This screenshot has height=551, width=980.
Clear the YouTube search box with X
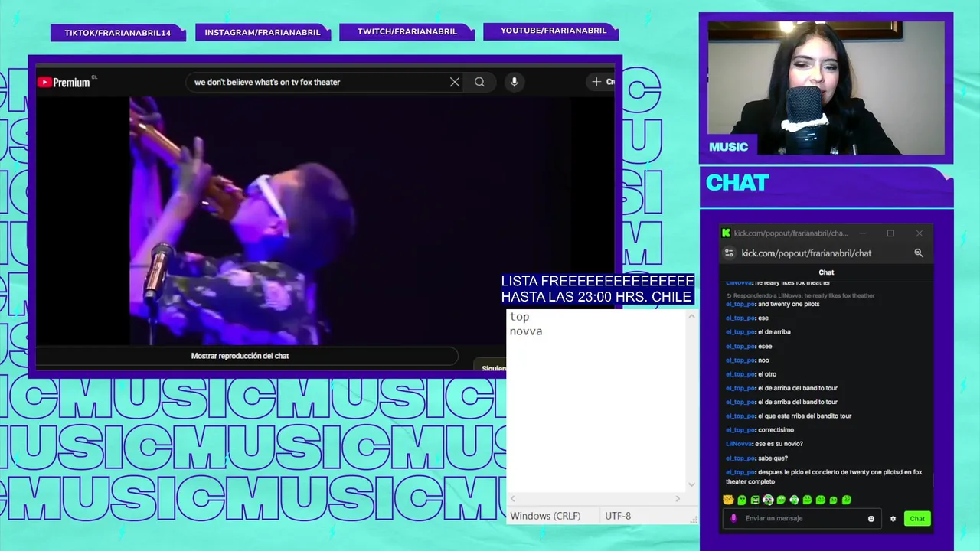tap(455, 82)
